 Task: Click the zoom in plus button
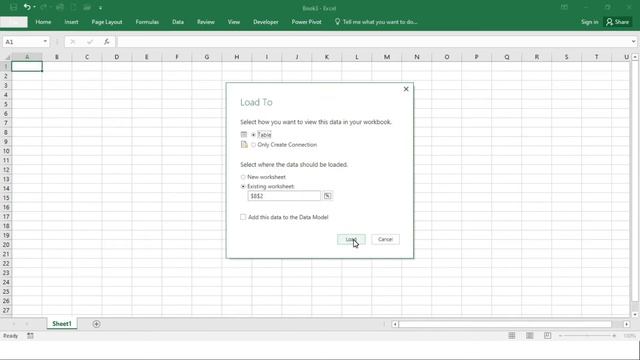pos(614,336)
